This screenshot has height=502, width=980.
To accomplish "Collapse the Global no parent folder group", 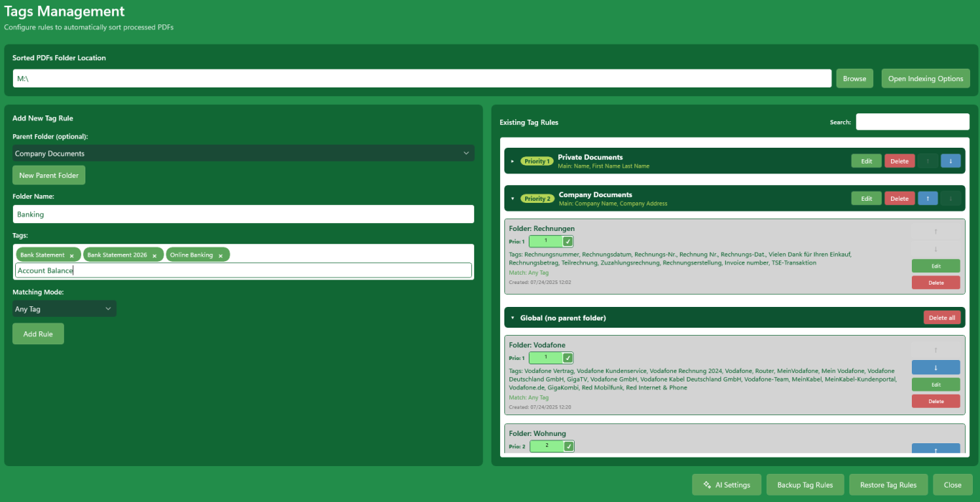I will click(512, 318).
